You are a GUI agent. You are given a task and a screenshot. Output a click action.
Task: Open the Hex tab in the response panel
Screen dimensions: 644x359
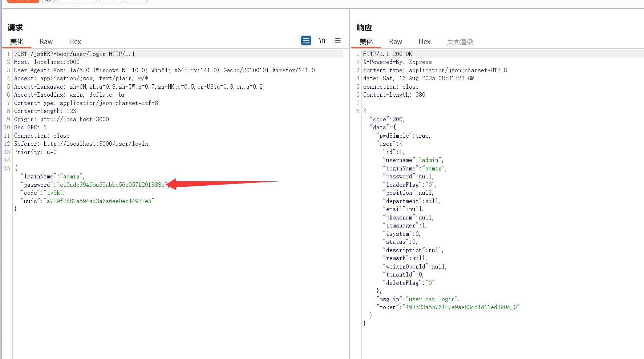[x=424, y=42]
